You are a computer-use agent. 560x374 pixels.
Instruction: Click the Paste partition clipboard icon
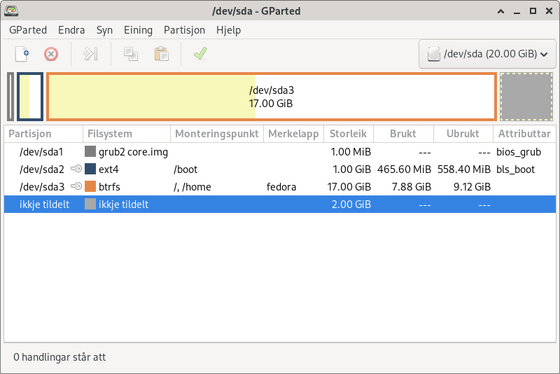pyautogui.click(x=161, y=54)
